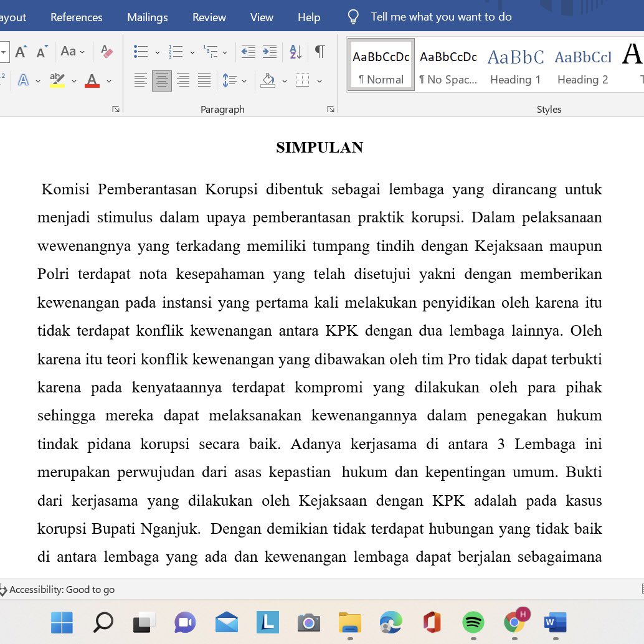Viewport: 644px width, 644px height.
Task: Open the References tab
Action: pos(77,17)
